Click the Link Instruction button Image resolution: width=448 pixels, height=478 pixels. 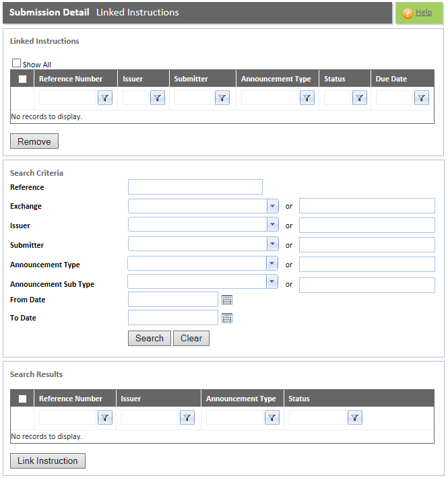[x=48, y=461]
